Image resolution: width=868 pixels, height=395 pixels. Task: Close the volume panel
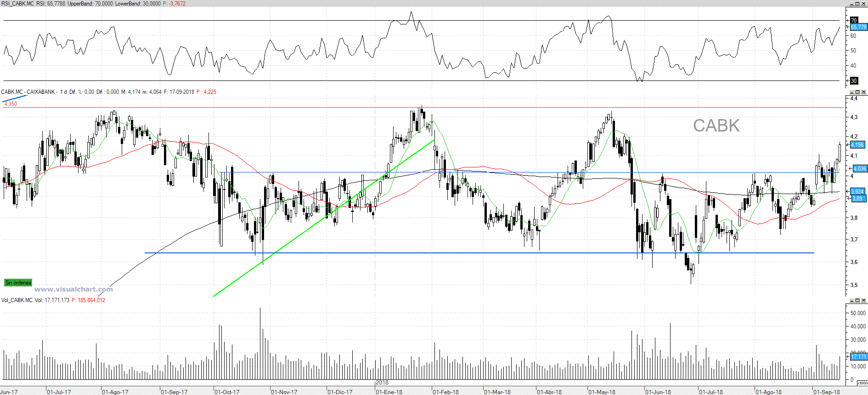click(x=863, y=300)
